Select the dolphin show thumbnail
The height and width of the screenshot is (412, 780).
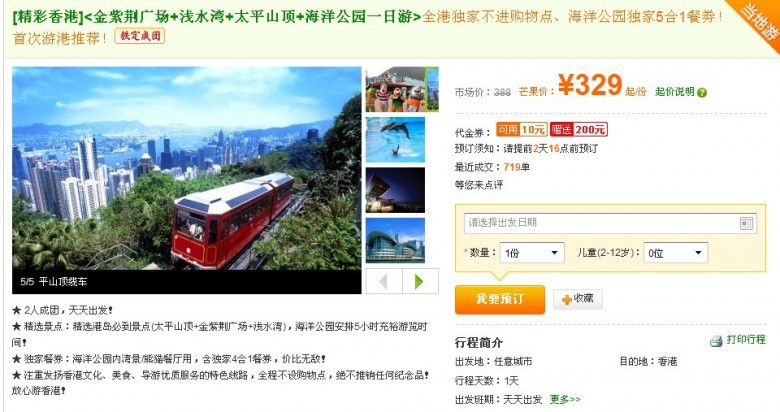395,140
